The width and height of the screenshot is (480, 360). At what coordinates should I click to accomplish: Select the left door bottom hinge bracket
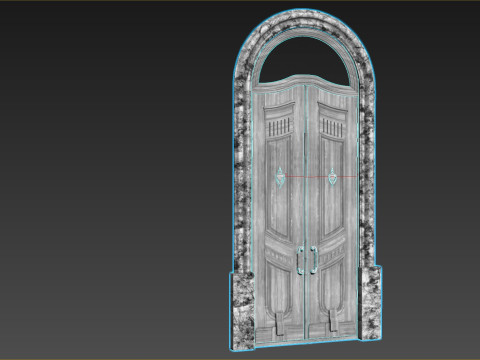point(279,324)
